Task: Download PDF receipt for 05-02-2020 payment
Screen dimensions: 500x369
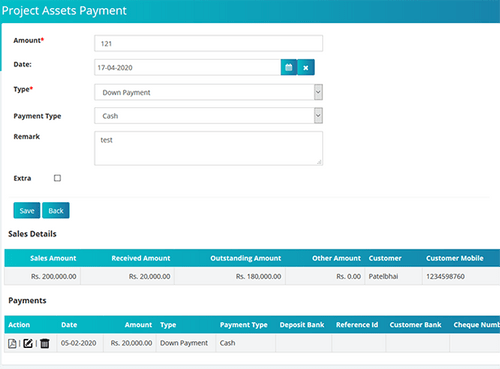Action: pos(12,343)
